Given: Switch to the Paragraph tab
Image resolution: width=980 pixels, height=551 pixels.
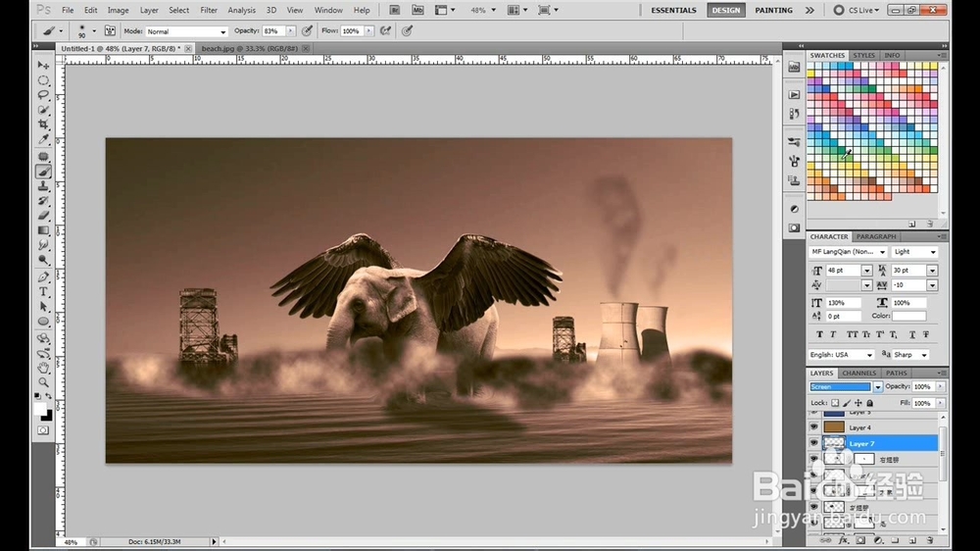Looking at the screenshot, I should [x=875, y=236].
